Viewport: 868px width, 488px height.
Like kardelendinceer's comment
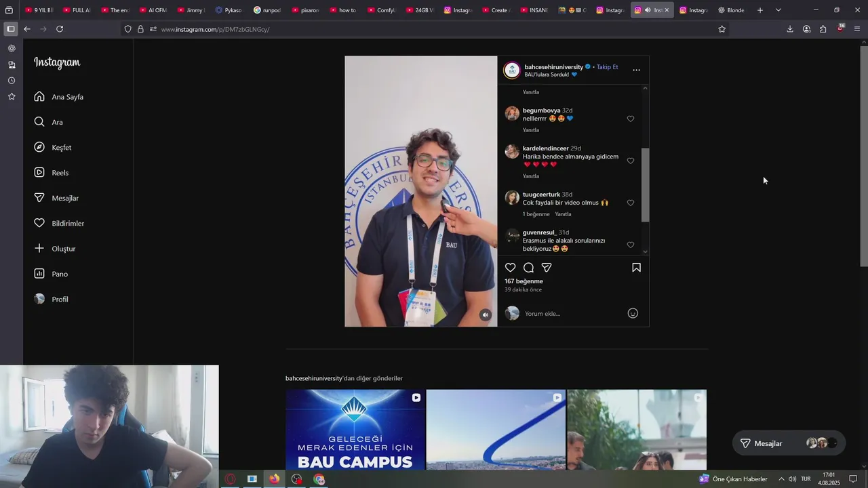coord(631,161)
